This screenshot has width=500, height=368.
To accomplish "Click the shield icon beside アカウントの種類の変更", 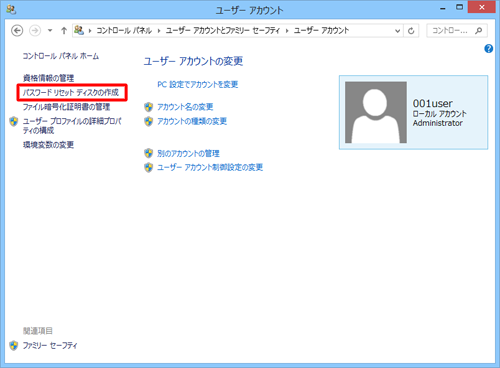I will [x=148, y=121].
